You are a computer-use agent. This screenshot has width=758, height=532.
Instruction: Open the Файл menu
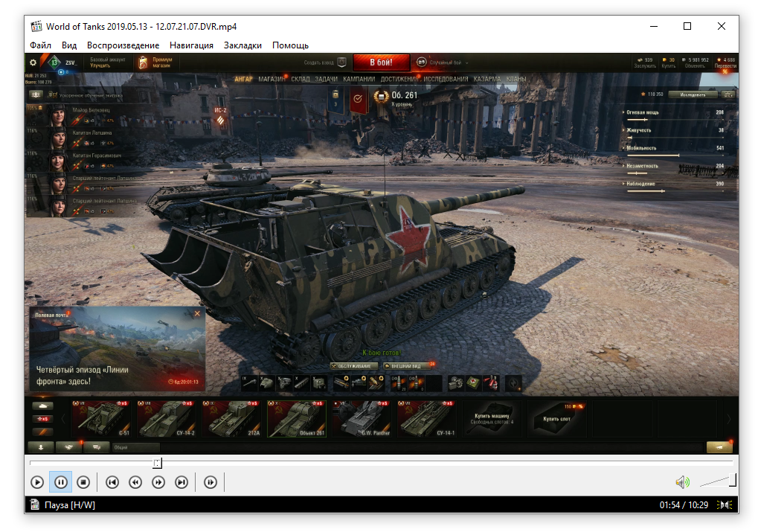pyautogui.click(x=41, y=45)
